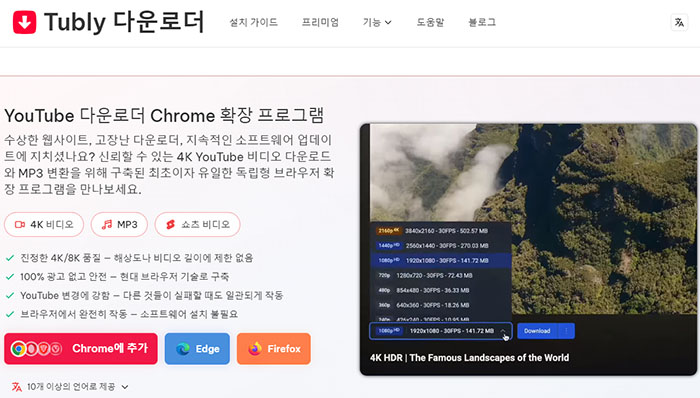This screenshot has height=398, width=700.
Task: Click the checkmark beside 100% 광고 없고 안전
Action: pyautogui.click(x=10, y=277)
